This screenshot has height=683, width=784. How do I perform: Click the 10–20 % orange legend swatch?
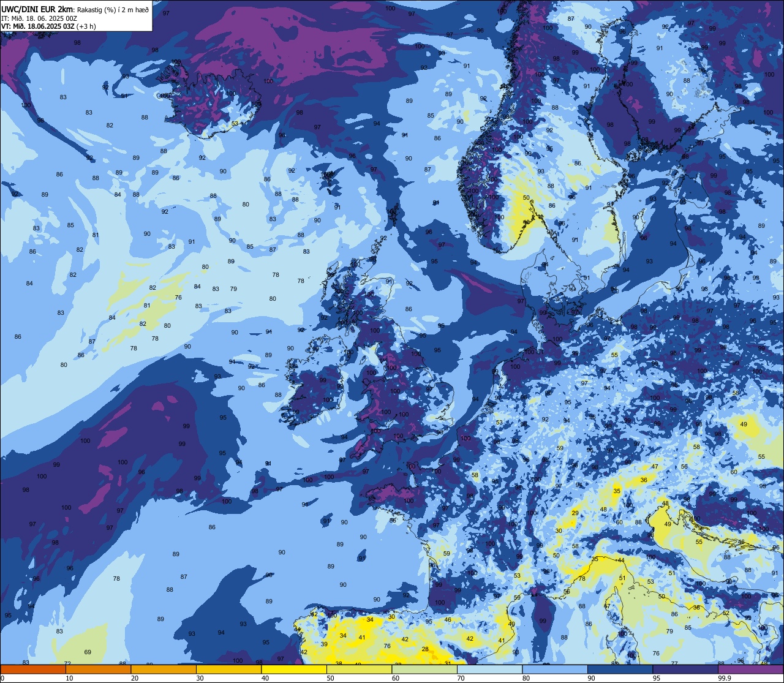[98, 670]
